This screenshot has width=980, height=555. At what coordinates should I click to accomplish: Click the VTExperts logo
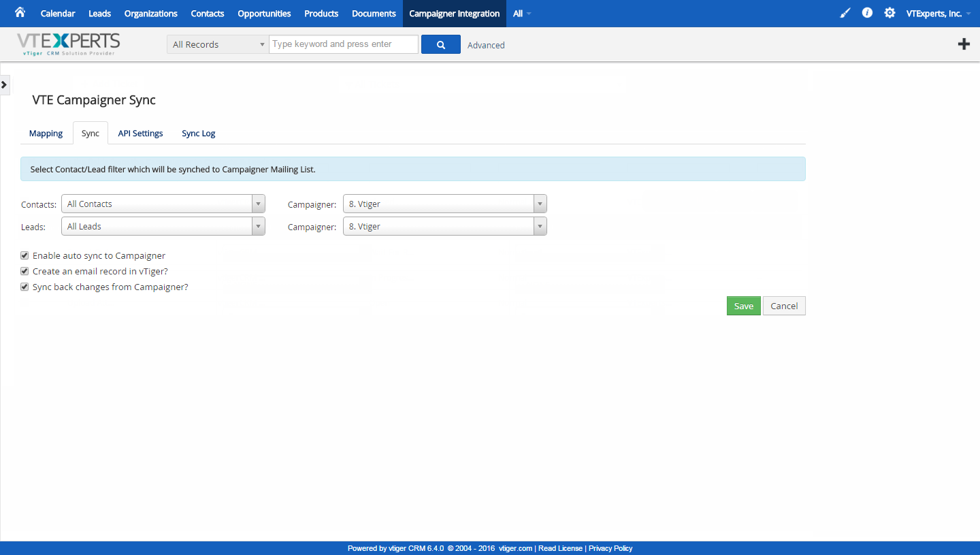(68, 44)
